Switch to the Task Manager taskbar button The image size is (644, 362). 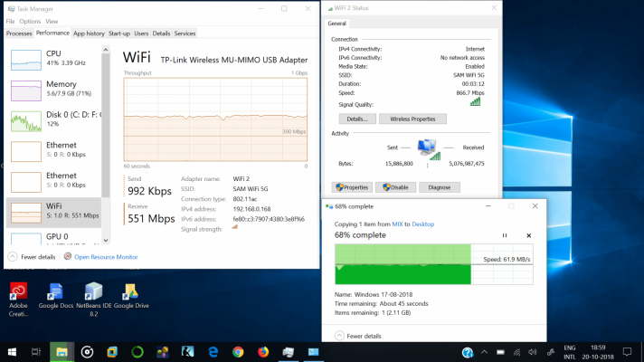pyautogui.click(x=288, y=352)
